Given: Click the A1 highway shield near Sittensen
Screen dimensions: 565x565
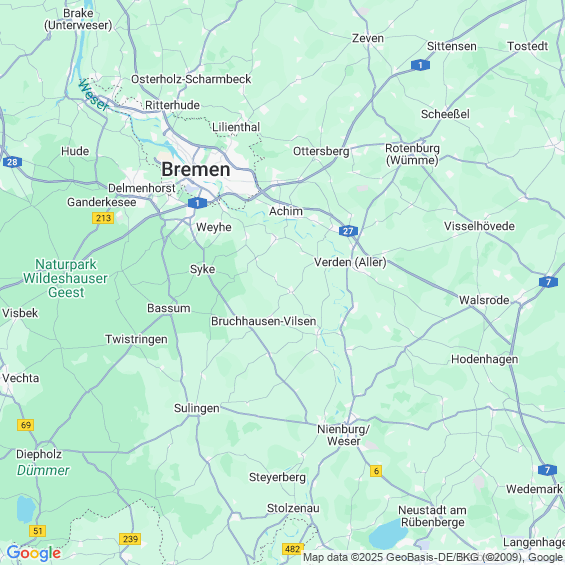Looking at the screenshot, I should 420,65.
